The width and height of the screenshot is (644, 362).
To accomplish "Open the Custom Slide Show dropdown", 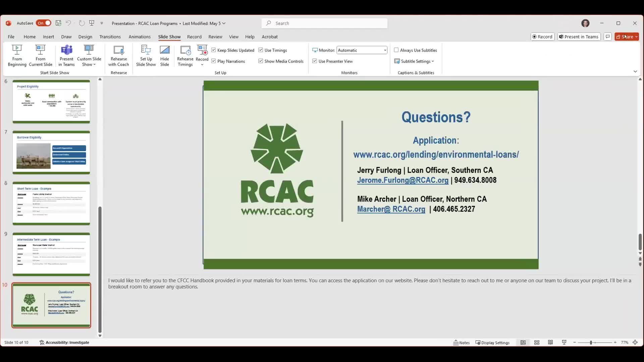I will coord(89,55).
